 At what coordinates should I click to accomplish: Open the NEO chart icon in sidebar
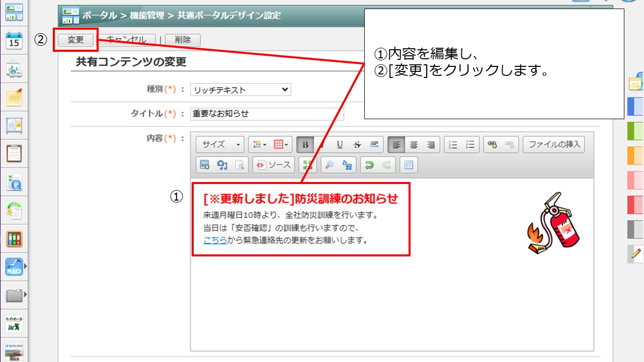click(x=14, y=266)
